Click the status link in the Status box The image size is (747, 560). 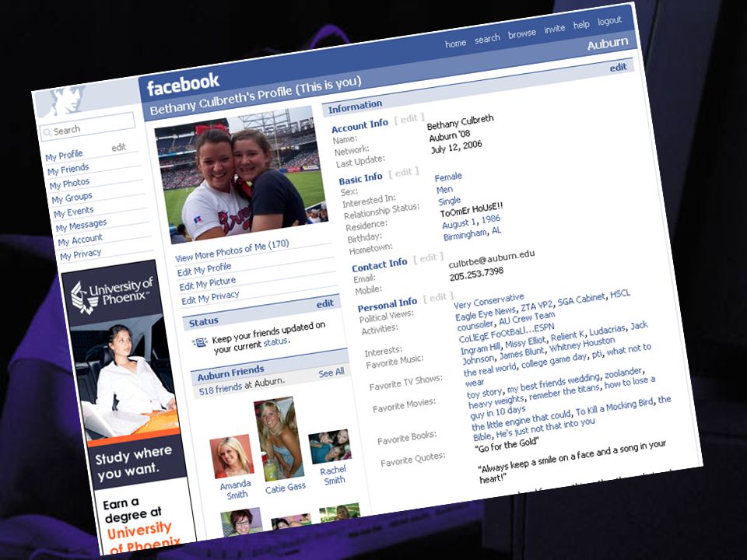click(275, 342)
